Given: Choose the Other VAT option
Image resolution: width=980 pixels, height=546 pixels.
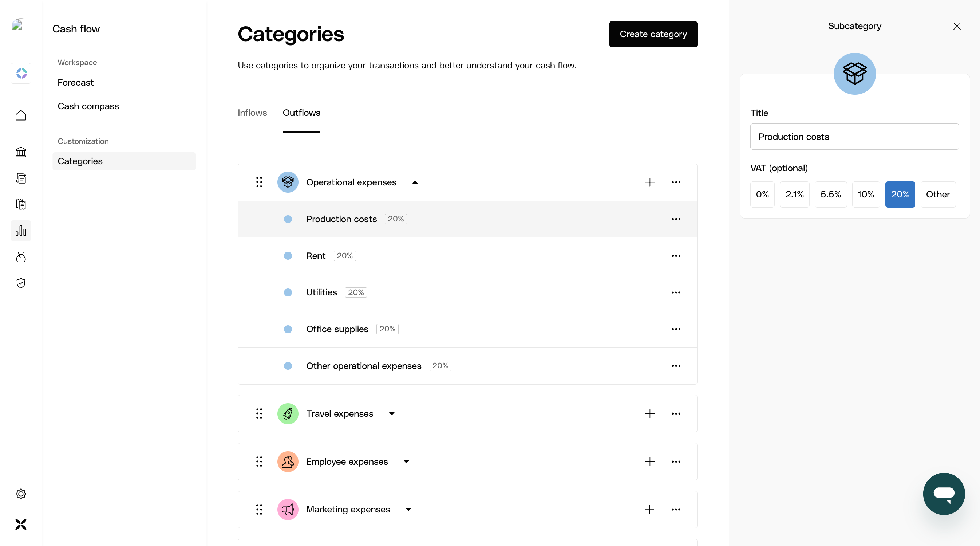Looking at the screenshot, I should tap(938, 195).
